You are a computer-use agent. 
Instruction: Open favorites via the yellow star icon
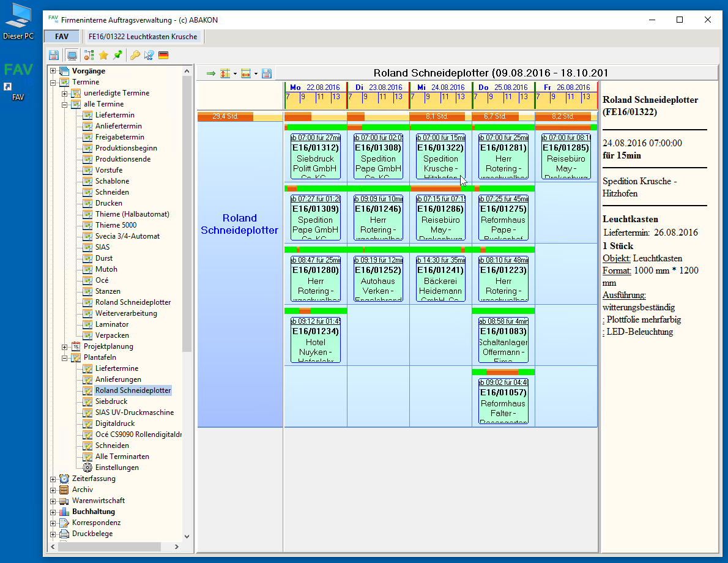[x=103, y=55]
